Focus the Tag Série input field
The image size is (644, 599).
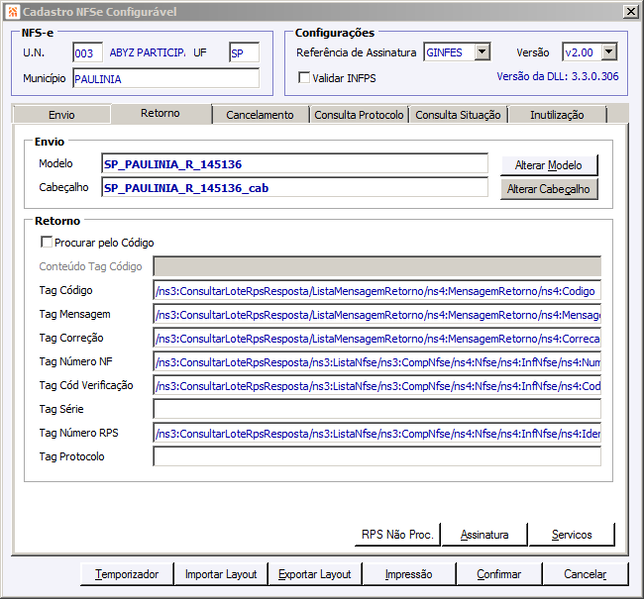[377, 409]
